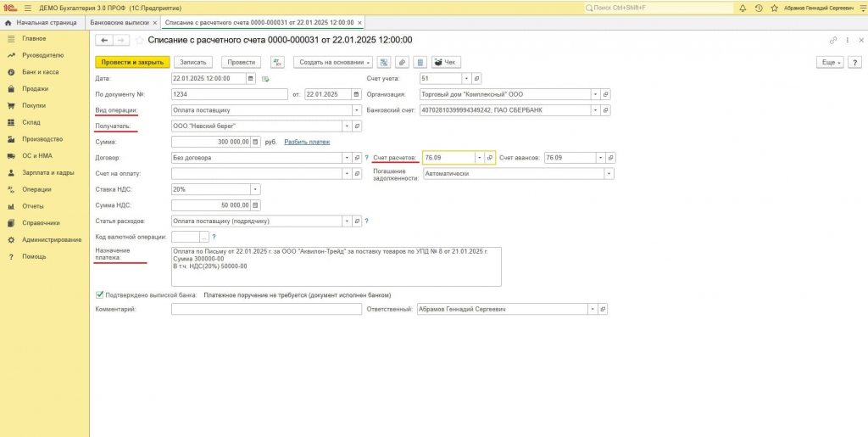Screen dimensions: 868x437
Task: Click the global search field
Action: [658, 8]
